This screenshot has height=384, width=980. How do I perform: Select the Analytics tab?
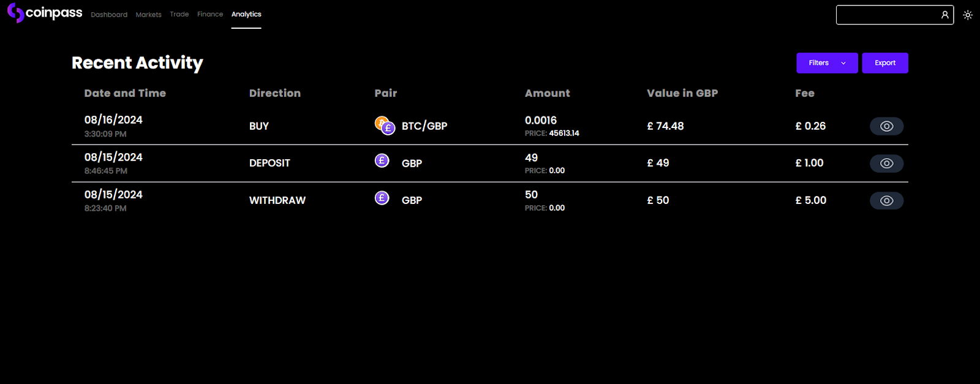[246, 14]
